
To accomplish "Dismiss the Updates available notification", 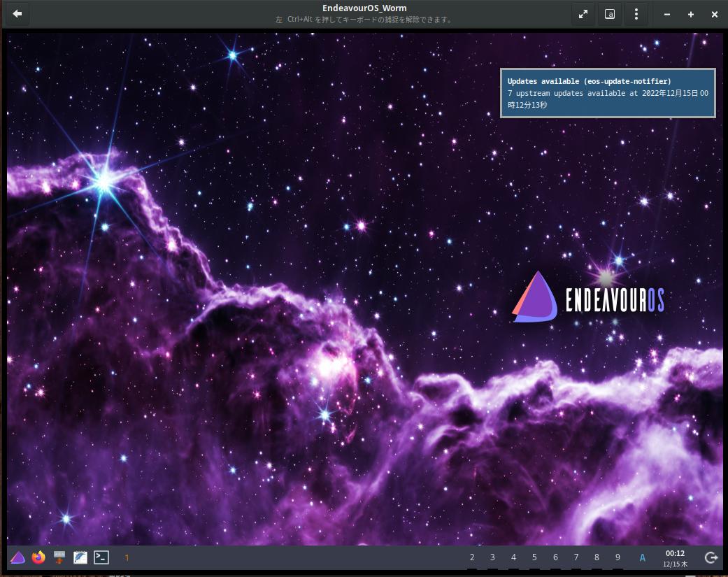I will (x=608, y=93).
